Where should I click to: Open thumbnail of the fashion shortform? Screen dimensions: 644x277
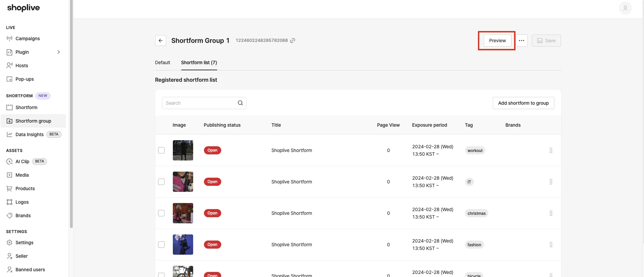[x=183, y=245]
